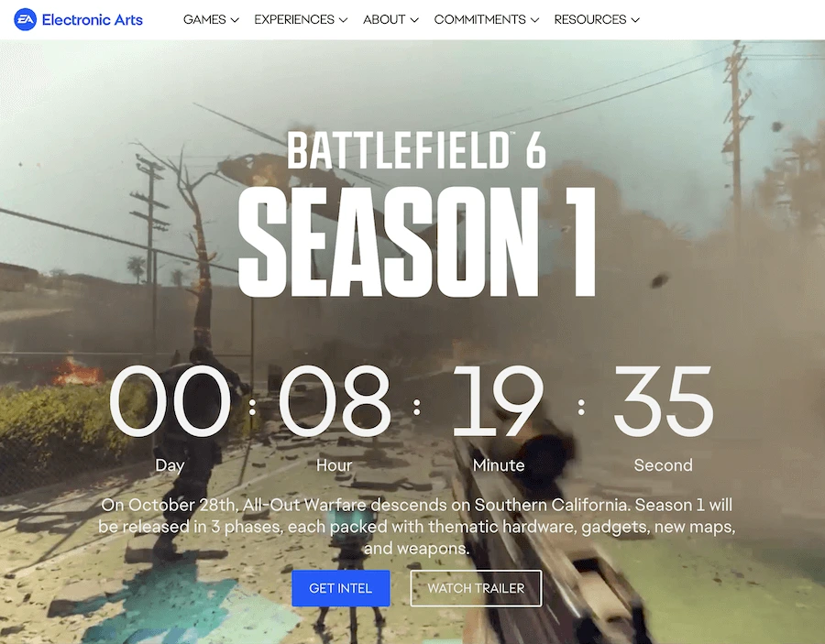Click the Minute countdown value 19
This screenshot has width=825, height=644.
click(498, 403)
